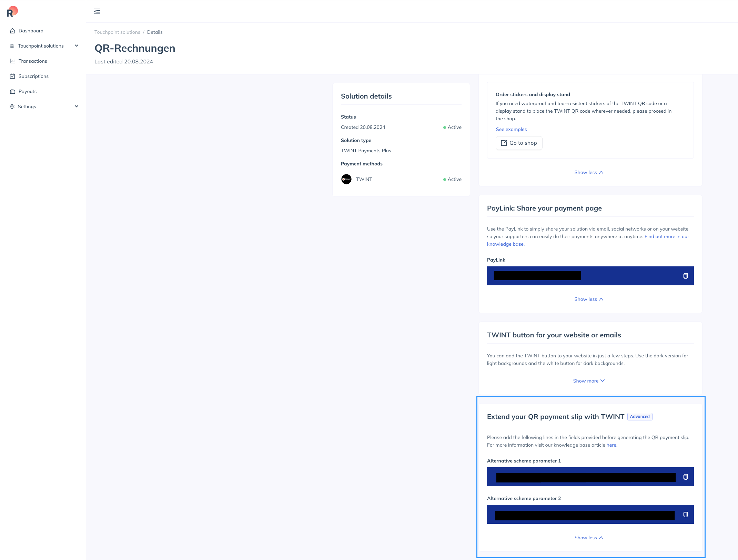Click the RaiseNow logo icon
Viewport: 738px width, 560px height.
(x=12, y=11)
